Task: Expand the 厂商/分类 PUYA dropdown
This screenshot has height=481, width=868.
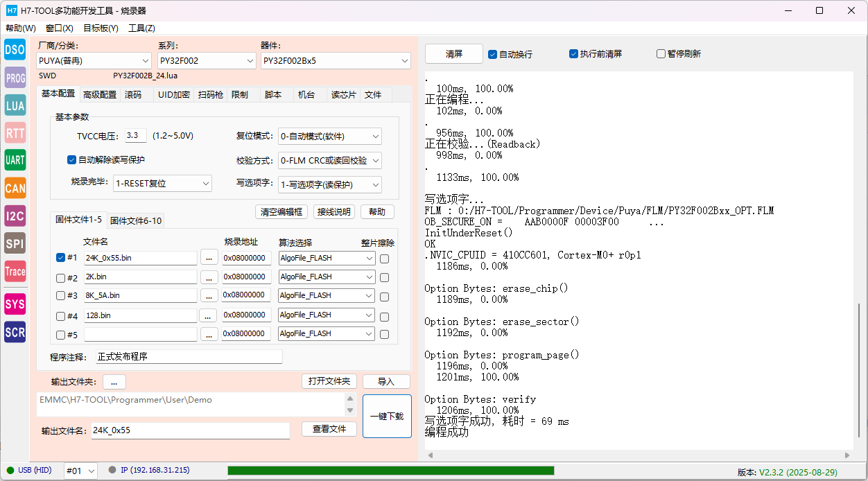Action: pos(94,61)
